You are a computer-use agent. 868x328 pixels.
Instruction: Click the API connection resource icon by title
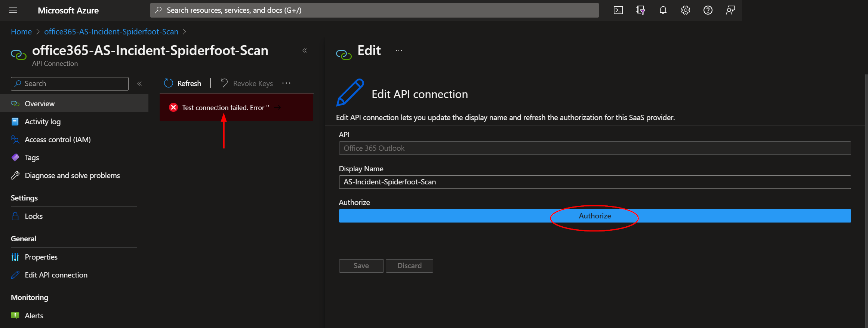[19, 55]
